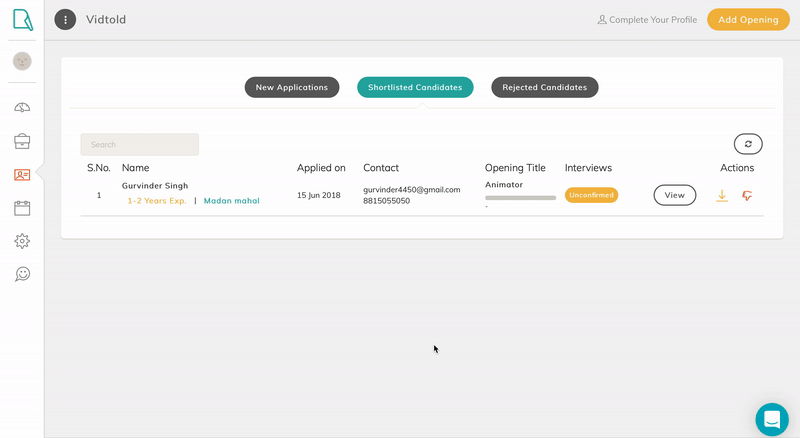
Task: Open the job openings briefcase icon
Action: click(x=22, y=141)
